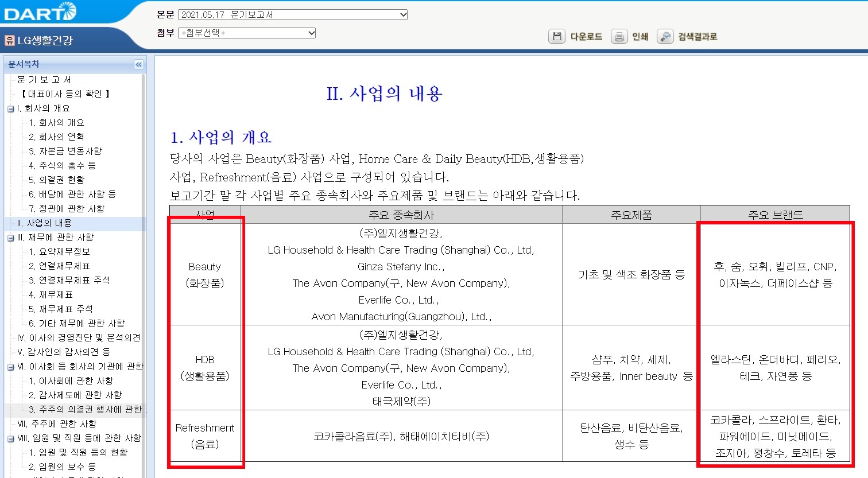Open VII. 주주에 관한 사항
868x478 pixels.
tap(57, 423)
